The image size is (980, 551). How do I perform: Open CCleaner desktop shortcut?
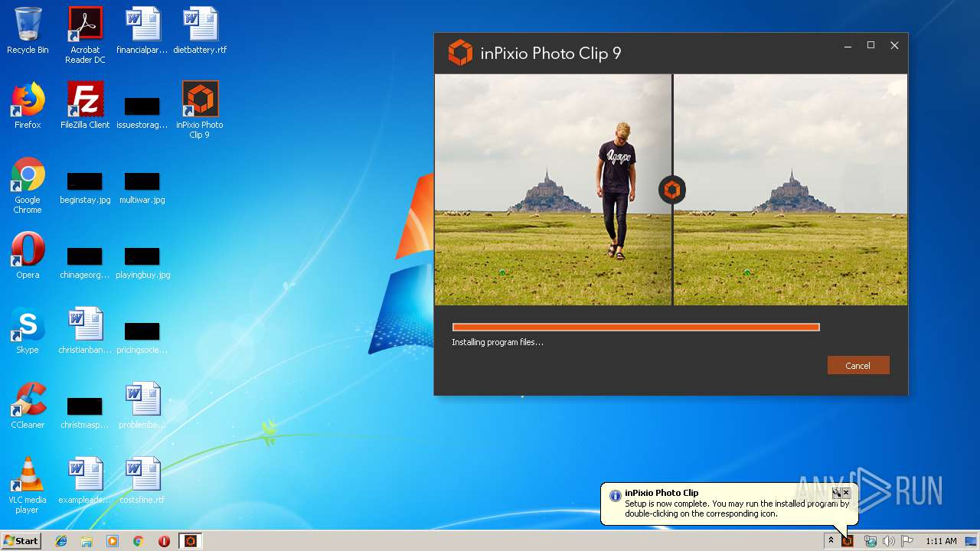coord(28,406)
